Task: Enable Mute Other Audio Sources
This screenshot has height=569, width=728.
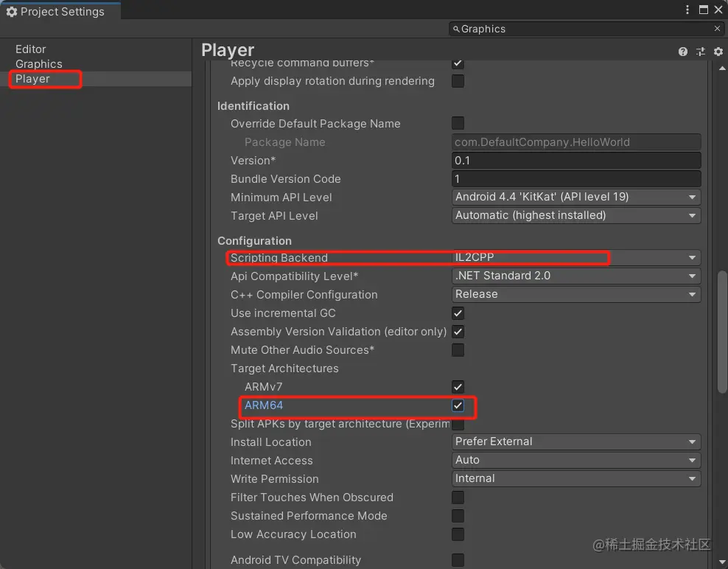Action: (x=458, y=350)
